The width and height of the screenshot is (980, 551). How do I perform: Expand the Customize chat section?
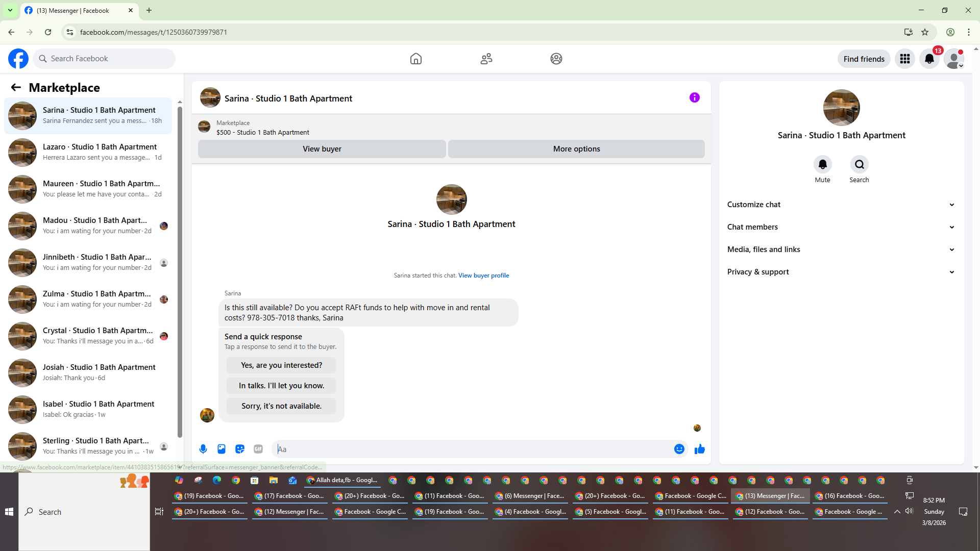pyautogui.click(x=841, y=205)
